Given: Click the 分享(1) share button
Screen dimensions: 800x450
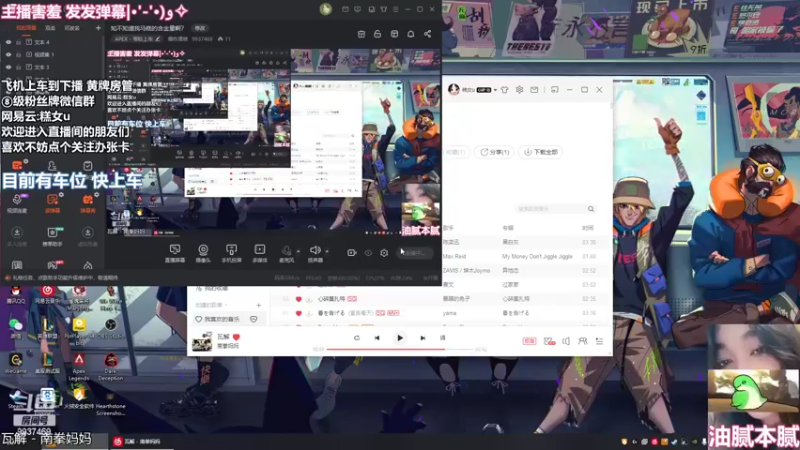Looking at the screenshot, I should pyautogui.click(x=494, y=152).
